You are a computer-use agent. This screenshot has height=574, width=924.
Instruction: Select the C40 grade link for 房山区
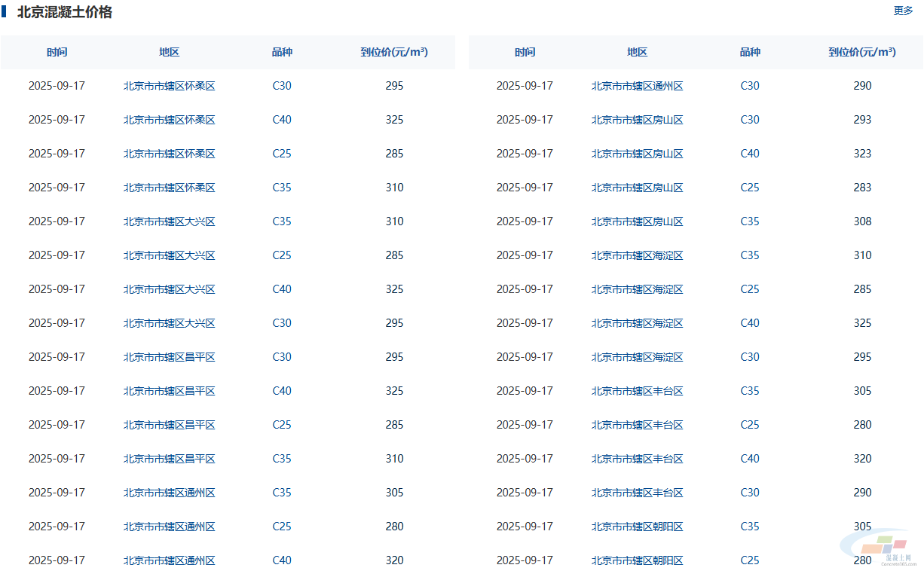(x=750, y=154)
